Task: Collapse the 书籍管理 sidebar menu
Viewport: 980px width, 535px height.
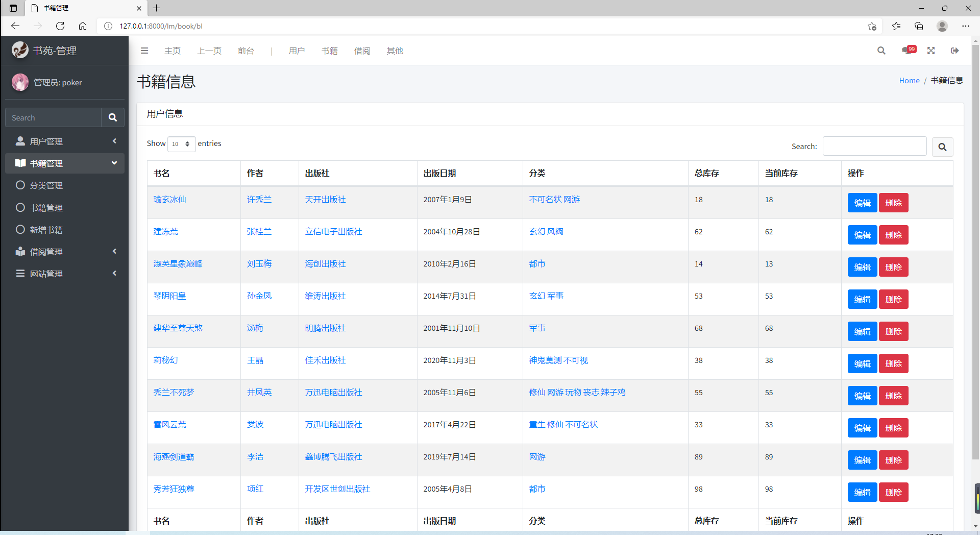Action: point(65,163)
